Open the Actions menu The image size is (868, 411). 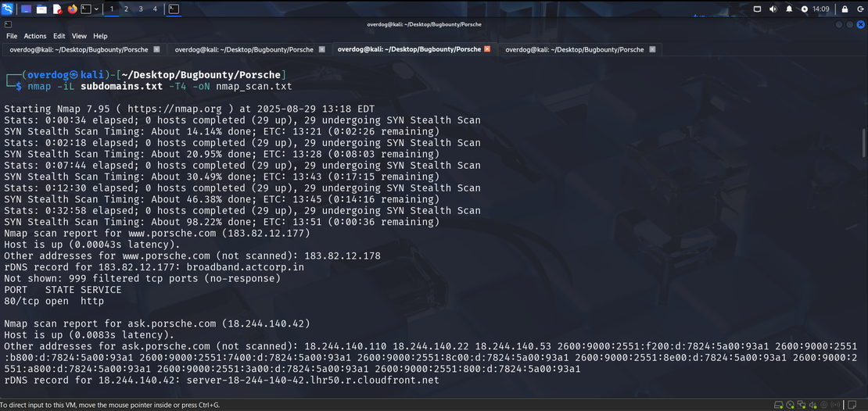35,36
